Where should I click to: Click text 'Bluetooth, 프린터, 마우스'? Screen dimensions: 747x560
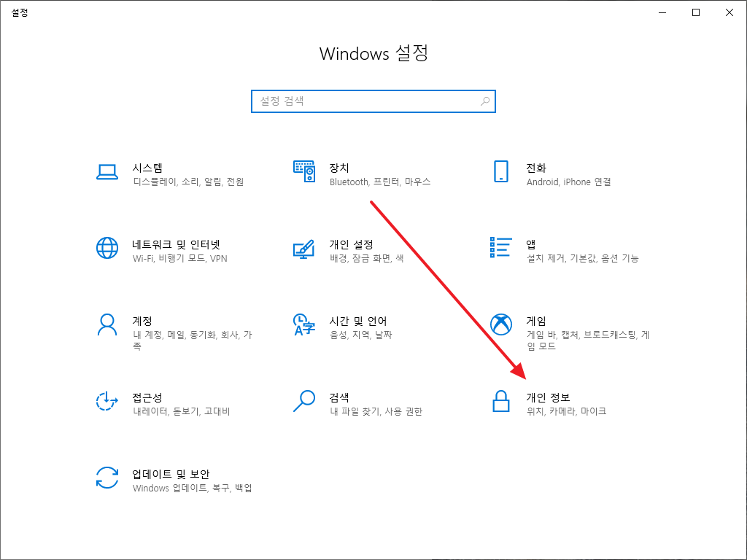pyautogui.click(x=380, y=182)
